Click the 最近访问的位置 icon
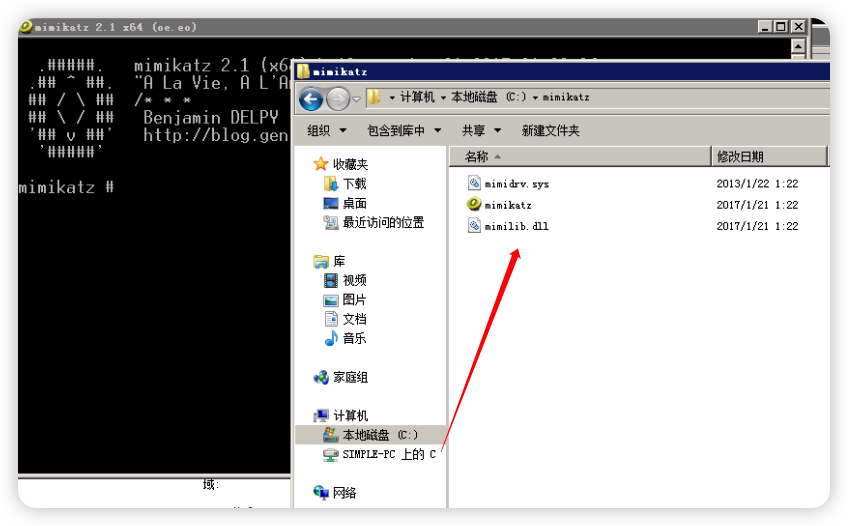The image size is (848, 526). [x=330, y=222]
